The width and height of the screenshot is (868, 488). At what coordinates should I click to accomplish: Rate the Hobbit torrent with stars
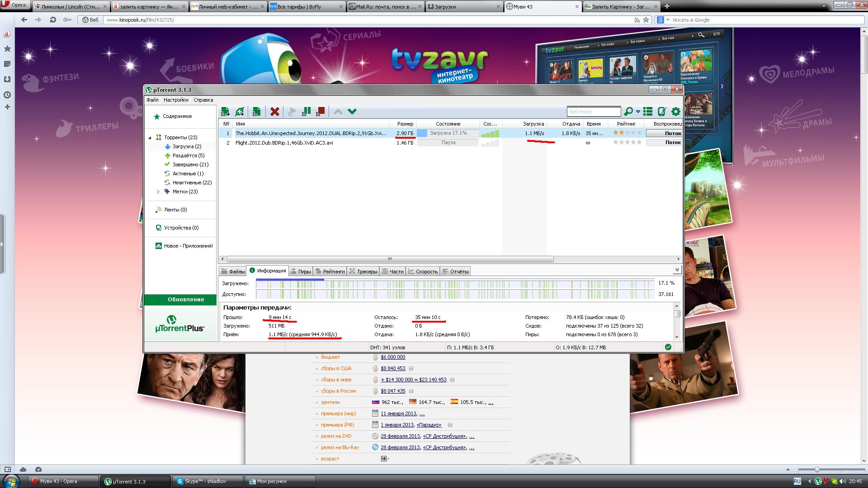pyautogui.click(x=627, y=133)
